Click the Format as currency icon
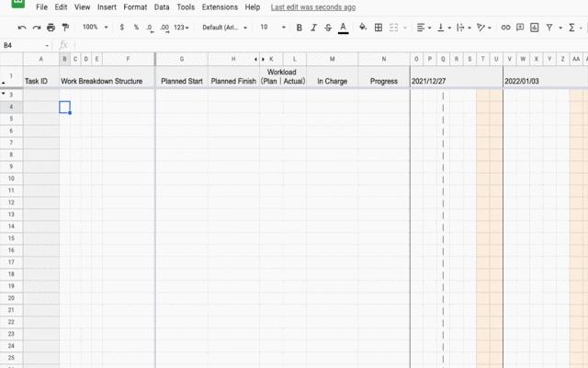The height and width of the screenshot is (368, 588). tap(122, 28)
